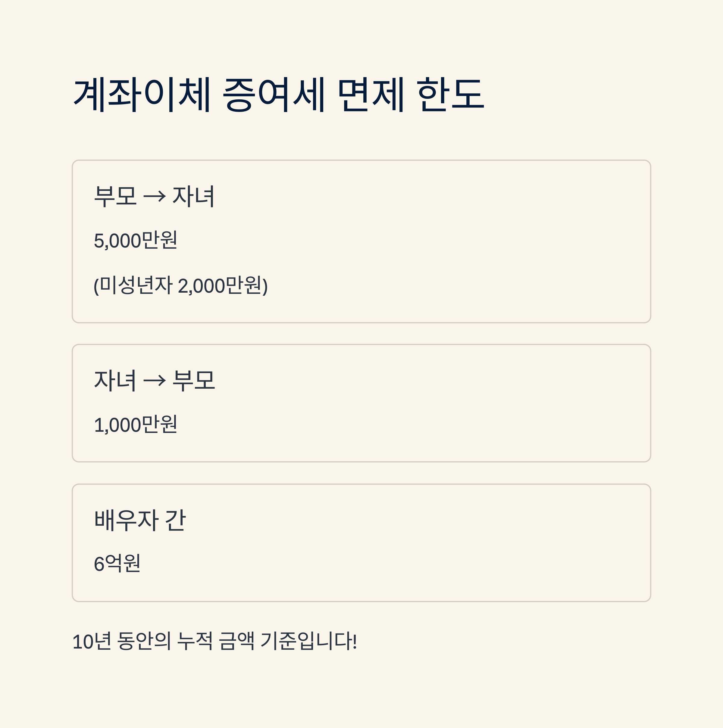Select the (미성년자 2,000만원) note
The image size is (723, 728).
(x=180, y=285)
